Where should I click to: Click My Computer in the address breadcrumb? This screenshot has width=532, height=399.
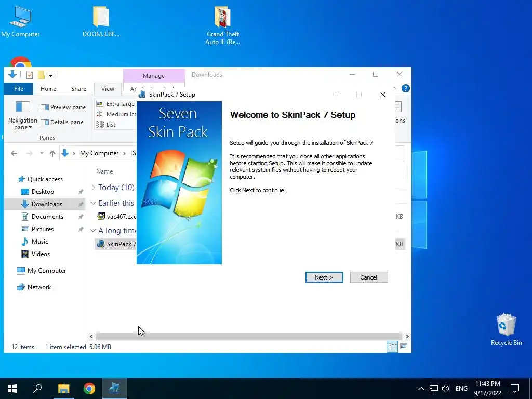click(99, 153)
